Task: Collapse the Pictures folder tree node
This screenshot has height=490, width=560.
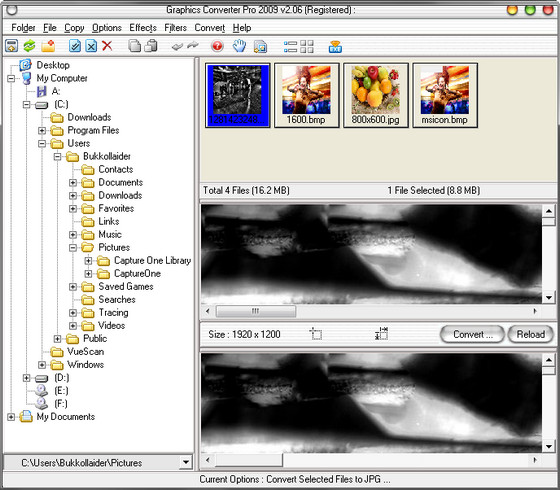Action: pos(73,248)
